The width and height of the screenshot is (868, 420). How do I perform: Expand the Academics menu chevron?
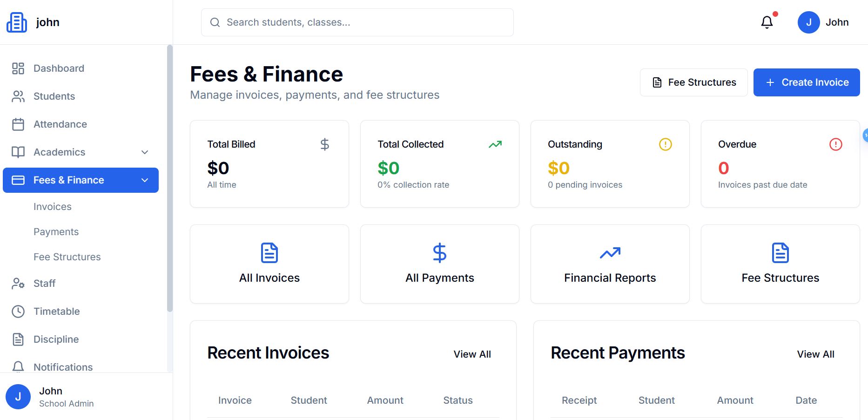(x=145, y=152)
